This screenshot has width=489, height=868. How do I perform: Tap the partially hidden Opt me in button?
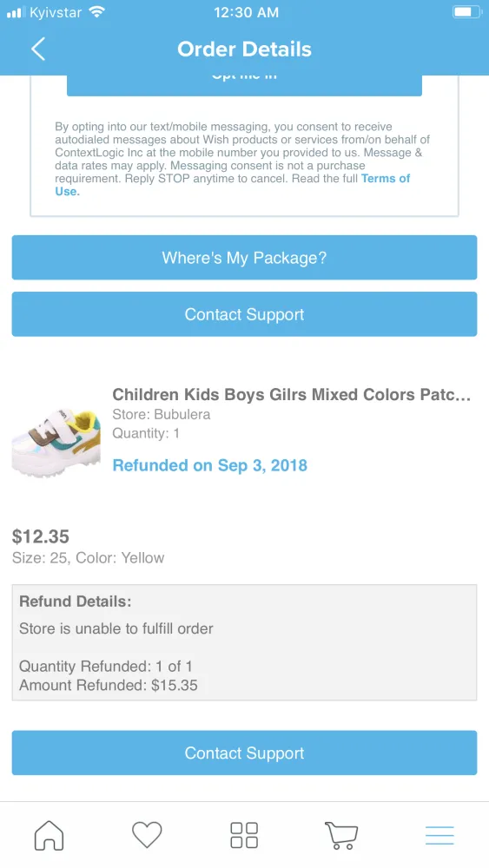(244, 85)
